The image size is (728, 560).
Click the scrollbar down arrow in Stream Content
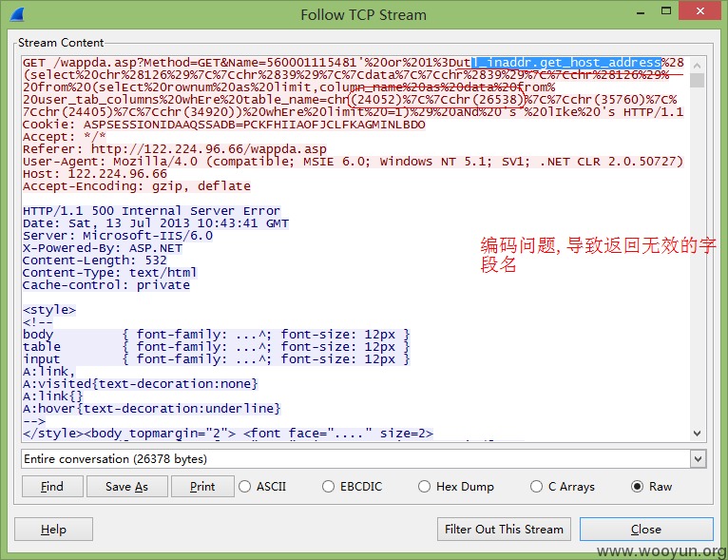[x=697, y=434]
